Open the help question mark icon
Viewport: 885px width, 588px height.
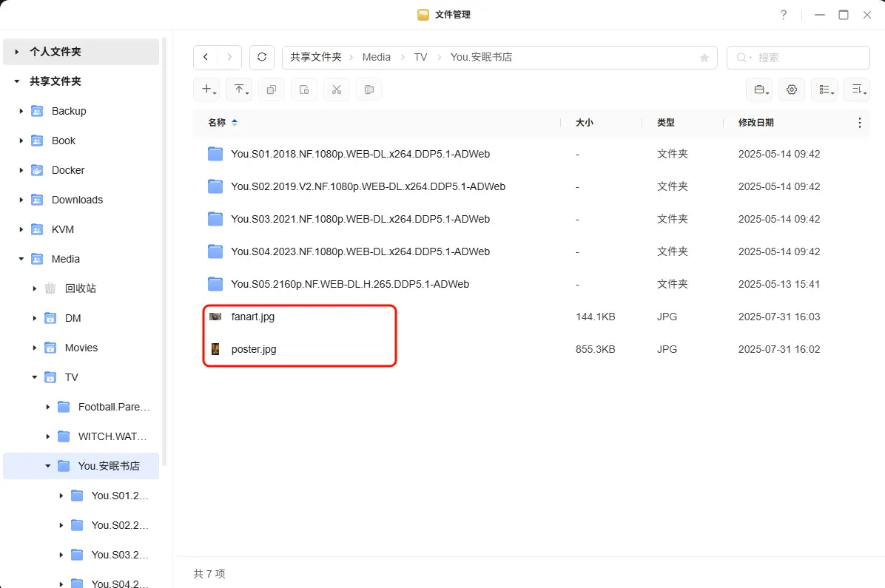pyautogui.click(x=784, y=15)
